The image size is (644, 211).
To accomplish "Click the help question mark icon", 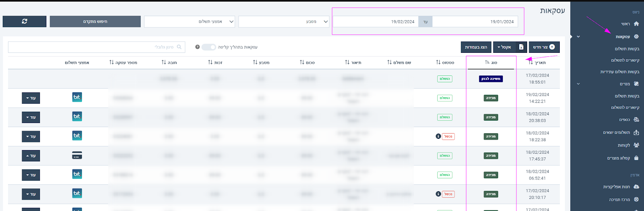I will click(197, 47).
